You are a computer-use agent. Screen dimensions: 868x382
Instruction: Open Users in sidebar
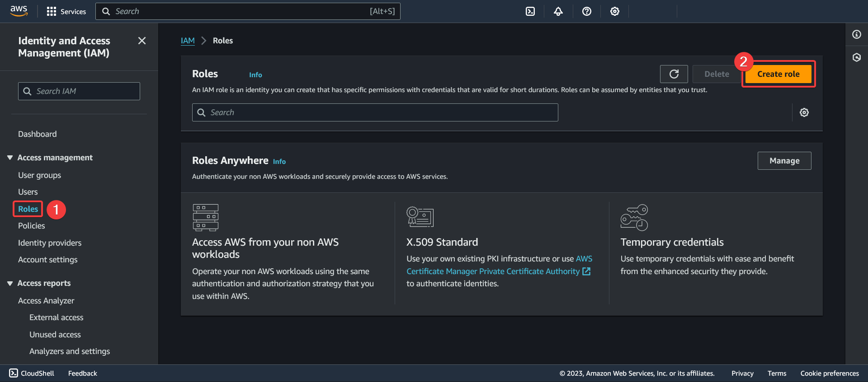28,192
